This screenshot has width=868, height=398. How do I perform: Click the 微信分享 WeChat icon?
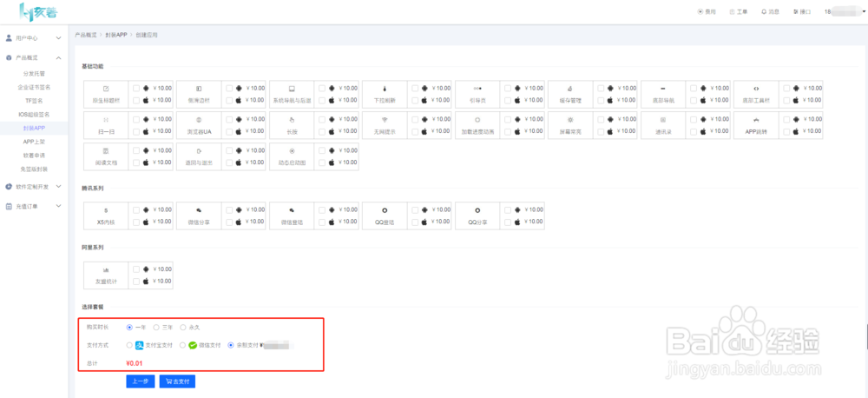click(199, 210)
